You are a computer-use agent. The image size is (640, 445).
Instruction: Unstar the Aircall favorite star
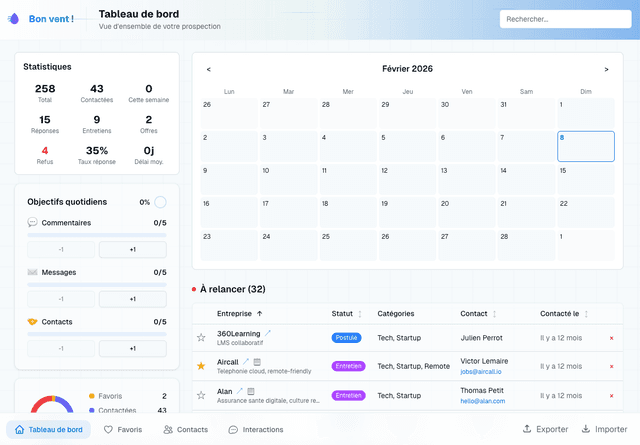pyautogui.click(x=201, y=366)
